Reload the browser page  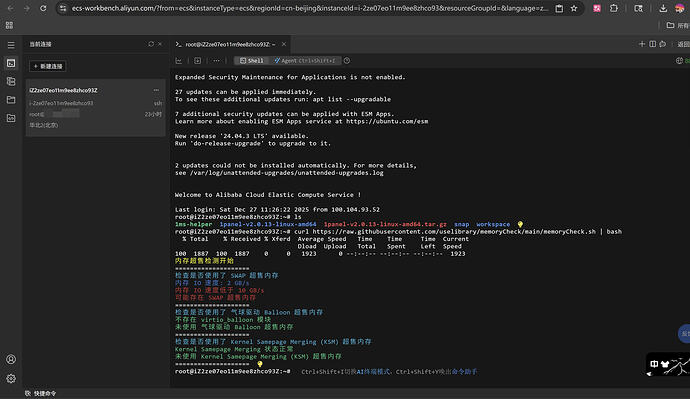pyautogui.click(x=43, y=8)
